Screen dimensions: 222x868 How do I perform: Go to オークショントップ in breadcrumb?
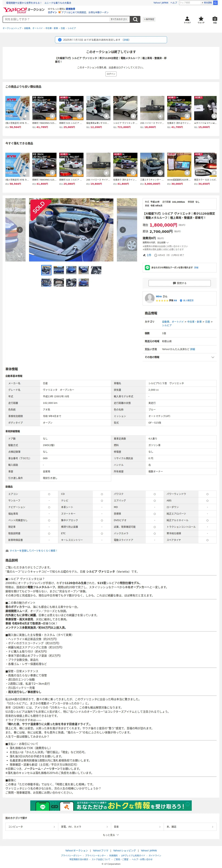pos(12,28)
